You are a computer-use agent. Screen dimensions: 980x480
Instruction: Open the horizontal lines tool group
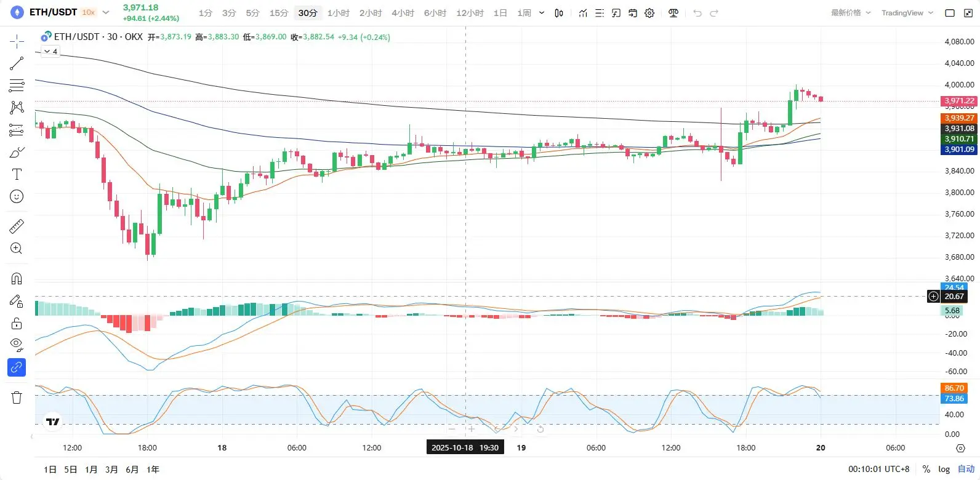(x=17, y=86)
